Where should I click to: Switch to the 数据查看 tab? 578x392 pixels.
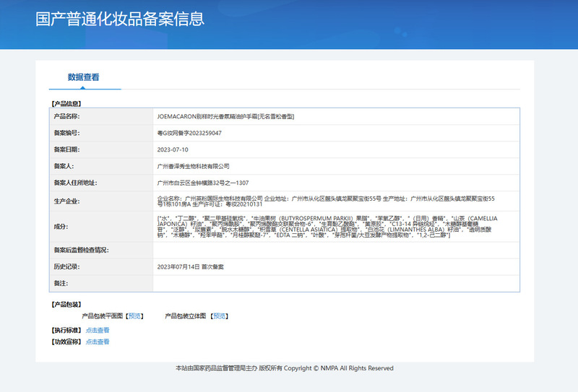(x=83, y=77)
